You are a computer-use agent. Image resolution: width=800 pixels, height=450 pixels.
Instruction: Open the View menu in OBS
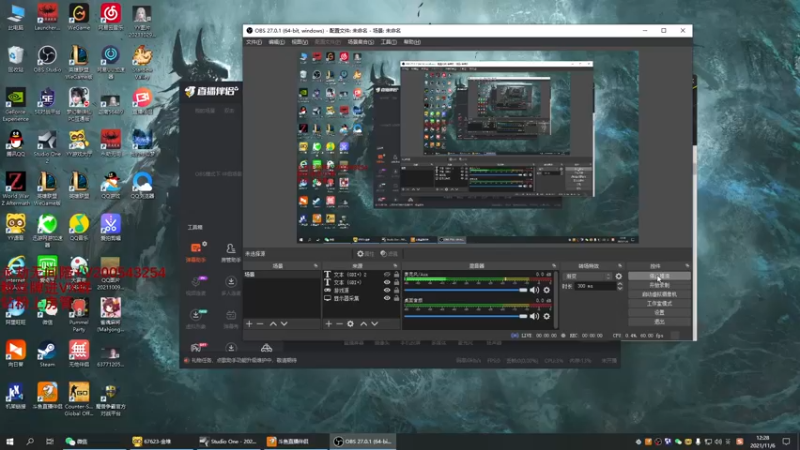299,42
